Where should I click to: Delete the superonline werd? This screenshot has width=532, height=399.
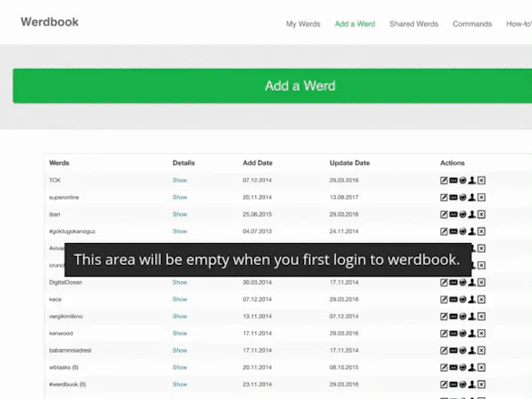pyautogui.click(x=481, y=198)
